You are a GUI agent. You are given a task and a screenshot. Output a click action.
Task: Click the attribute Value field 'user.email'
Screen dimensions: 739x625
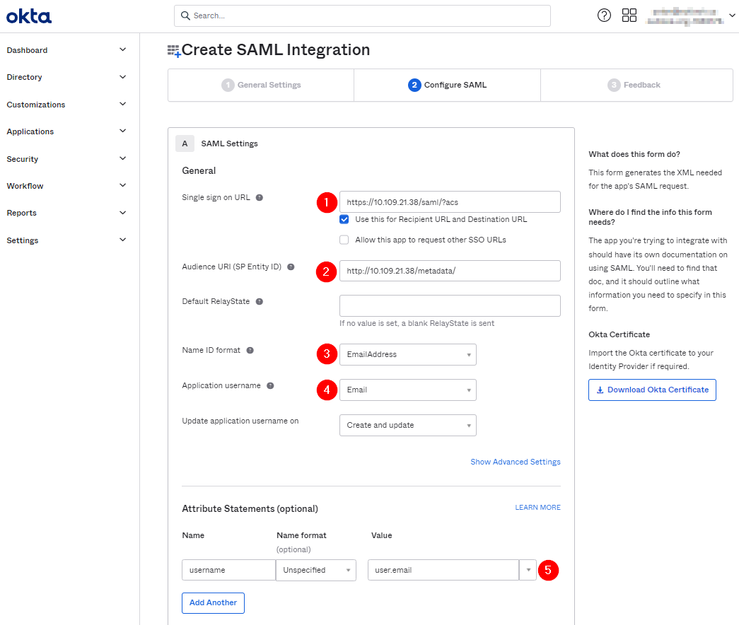(x=443, y=570)
